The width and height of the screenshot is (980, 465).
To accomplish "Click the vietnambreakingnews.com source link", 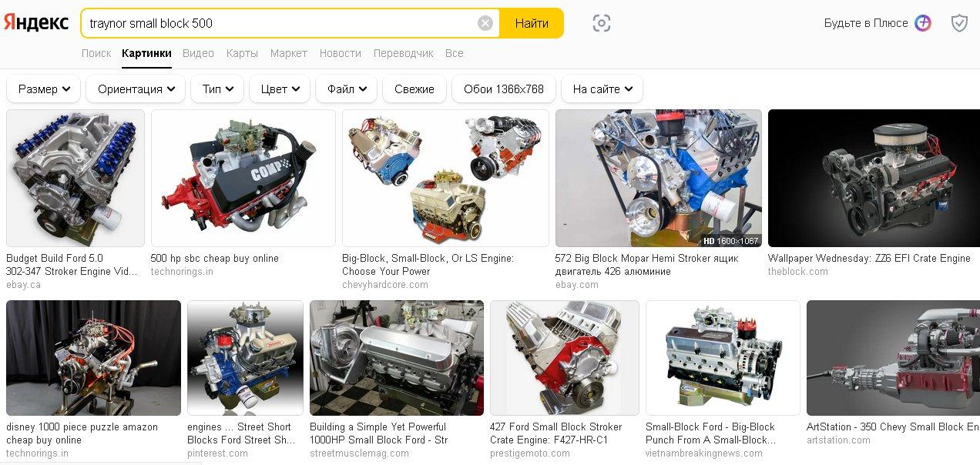I will pyautogui.click(x=704, y=453).
